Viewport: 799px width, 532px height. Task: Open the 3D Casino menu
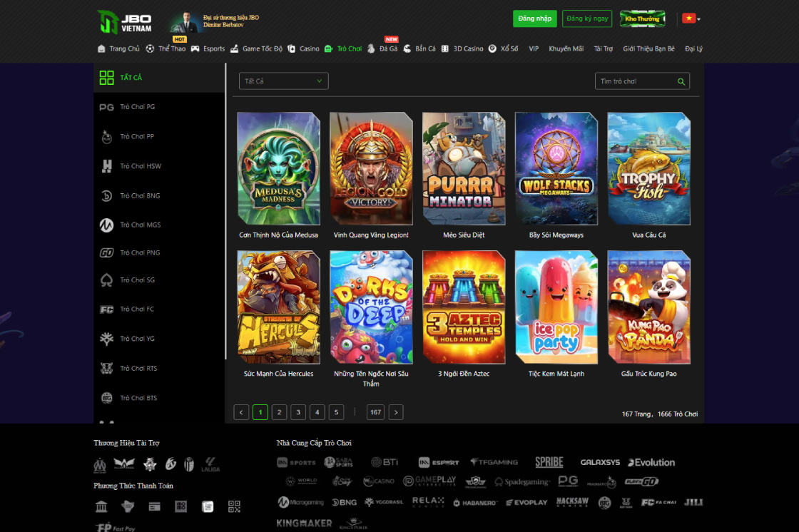462,48
